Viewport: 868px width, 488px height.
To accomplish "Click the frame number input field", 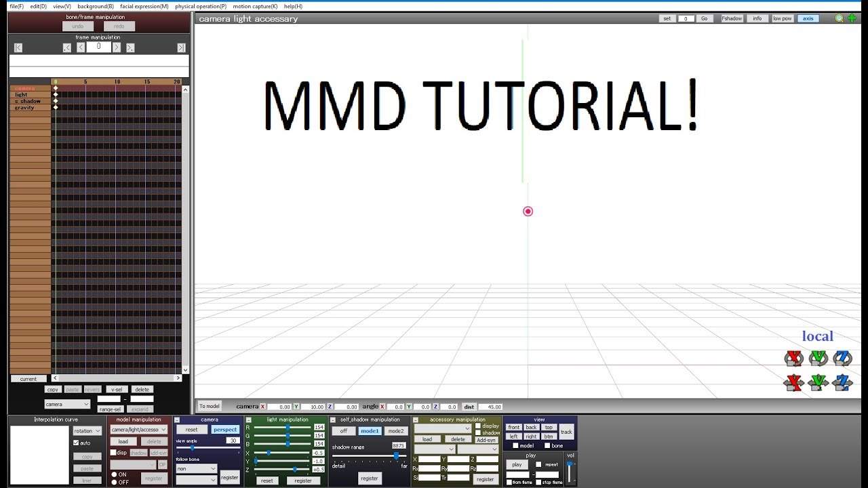I will (98, 47).
